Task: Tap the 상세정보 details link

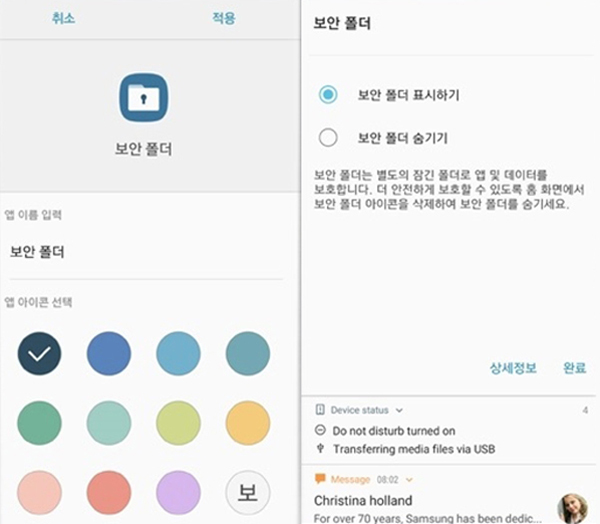Action: 513,368
